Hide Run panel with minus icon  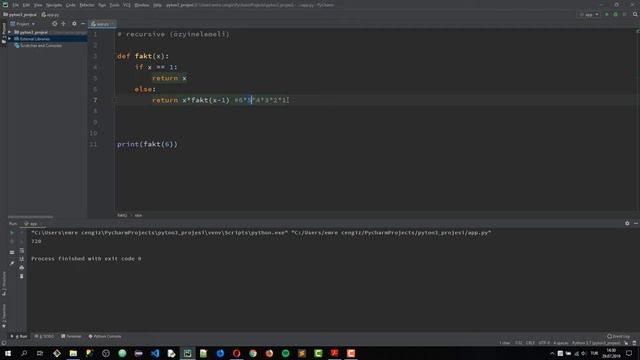click(636, 223)
